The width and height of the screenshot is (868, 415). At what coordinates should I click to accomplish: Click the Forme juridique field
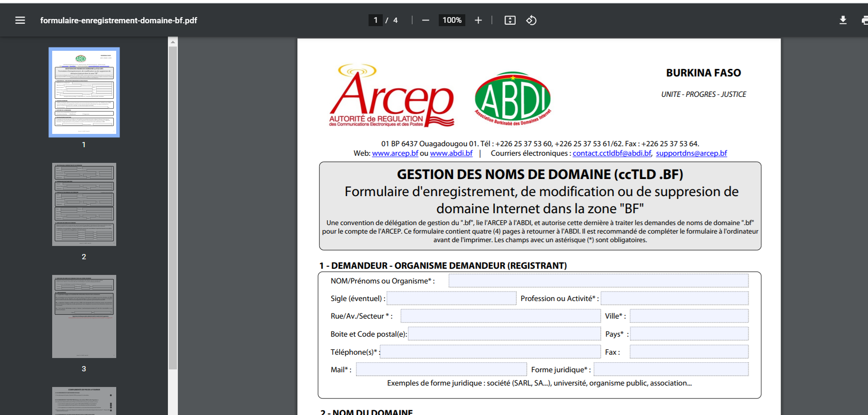(671, 369)
